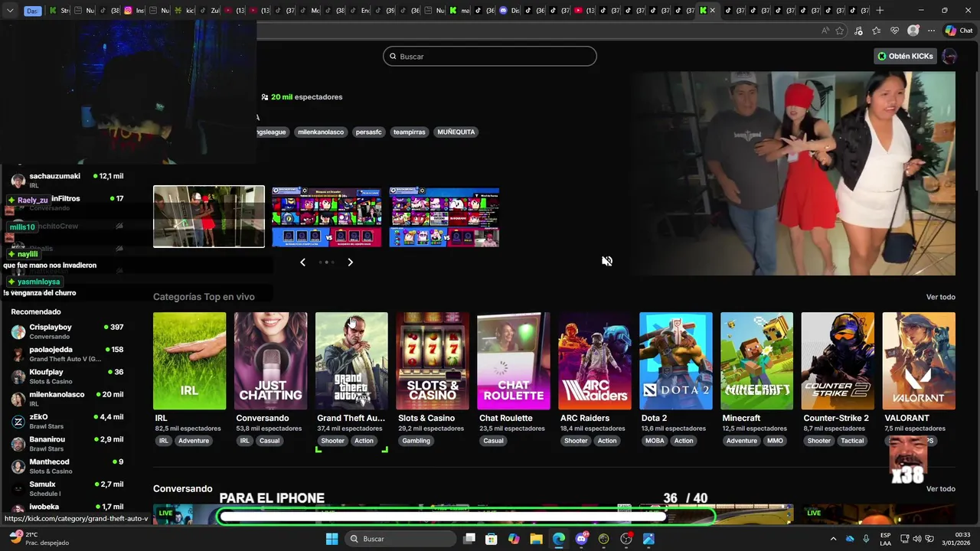Image resolution: width=980 pixels, height=551 pixels.
Task: Unmute the featured stream video
Action: click(607, 261)
